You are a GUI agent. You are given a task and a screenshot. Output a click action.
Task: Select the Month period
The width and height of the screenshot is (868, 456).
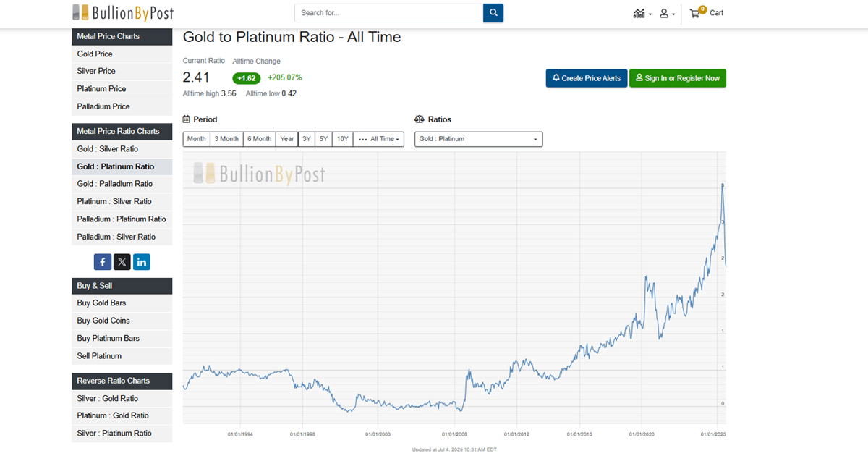click(196, 139)
